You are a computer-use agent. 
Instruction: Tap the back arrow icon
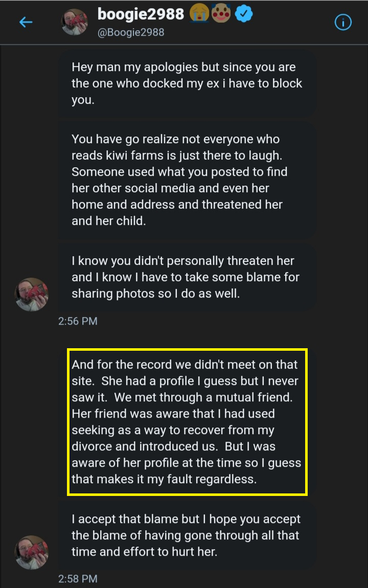click(x=26, y=22)
